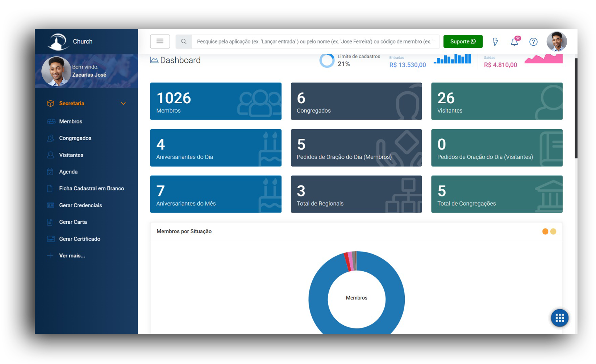Screen dimensions: 596x364
Task: Open Membros in the sidebar
Action: 71,121
